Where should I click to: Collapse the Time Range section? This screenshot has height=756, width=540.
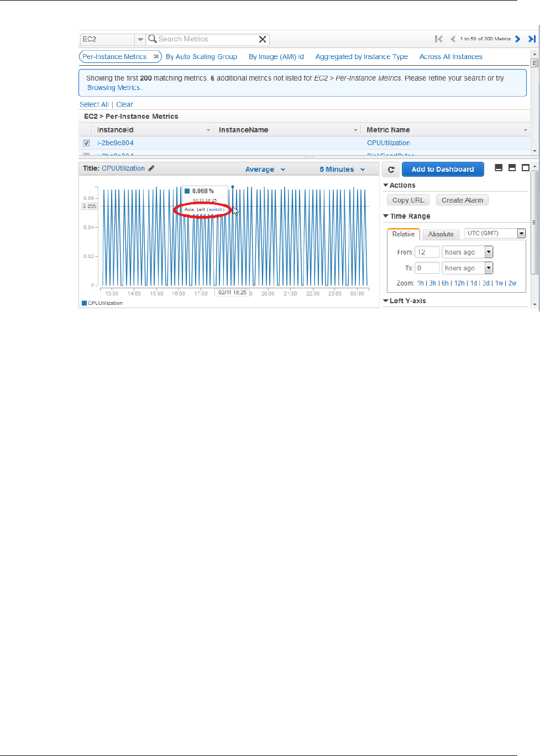407,216
